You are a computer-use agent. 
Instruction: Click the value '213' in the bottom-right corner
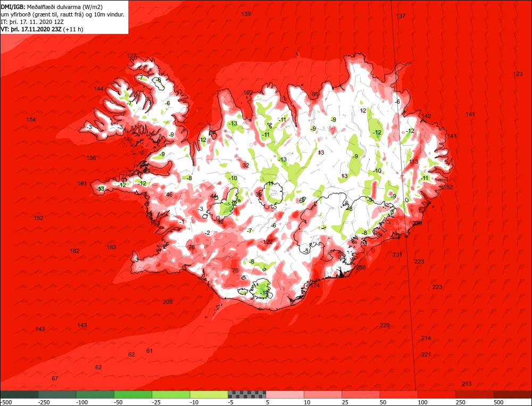[467, 384]
